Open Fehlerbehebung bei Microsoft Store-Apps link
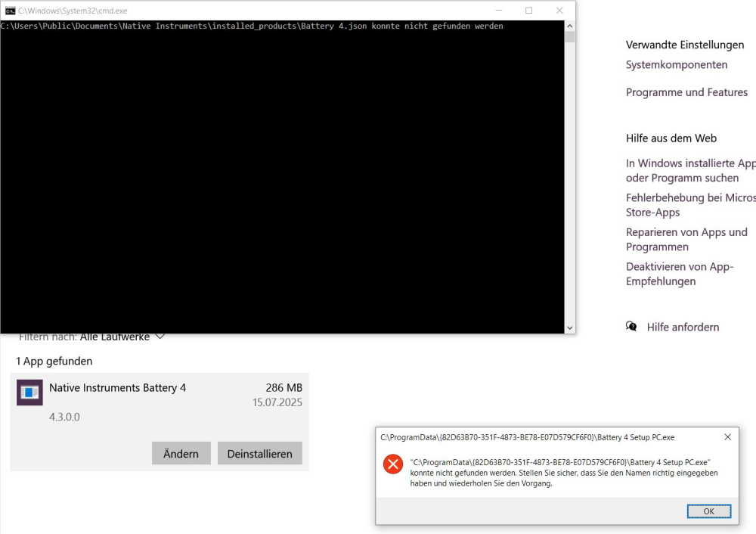This screenshot has width=756, height=534. tap(690, 205)
